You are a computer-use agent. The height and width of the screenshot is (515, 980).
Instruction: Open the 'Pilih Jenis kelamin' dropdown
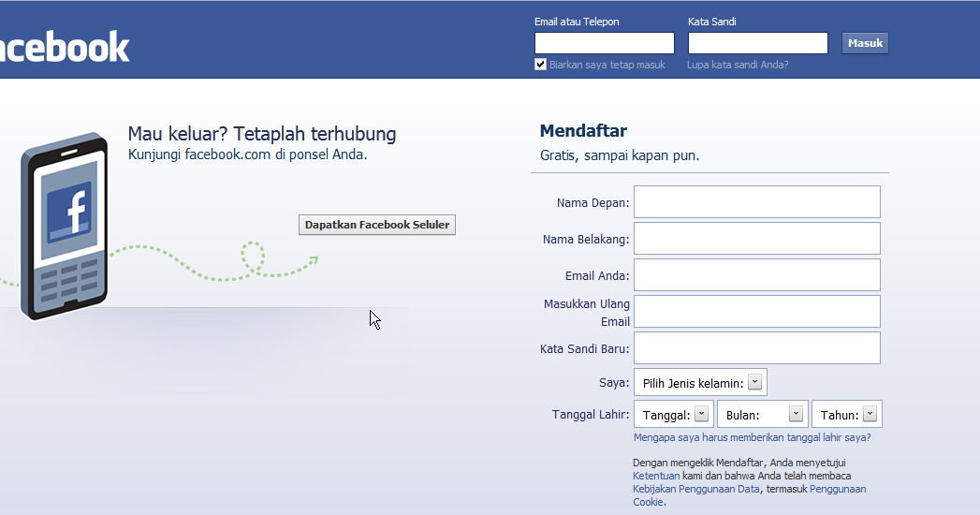pyautogui.click(x=700, y=382)
